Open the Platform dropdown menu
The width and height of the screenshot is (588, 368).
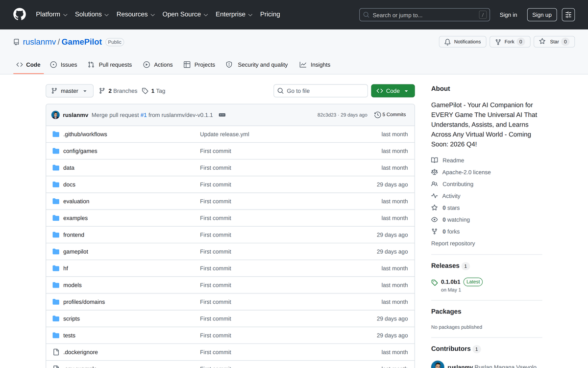[51, 15]
